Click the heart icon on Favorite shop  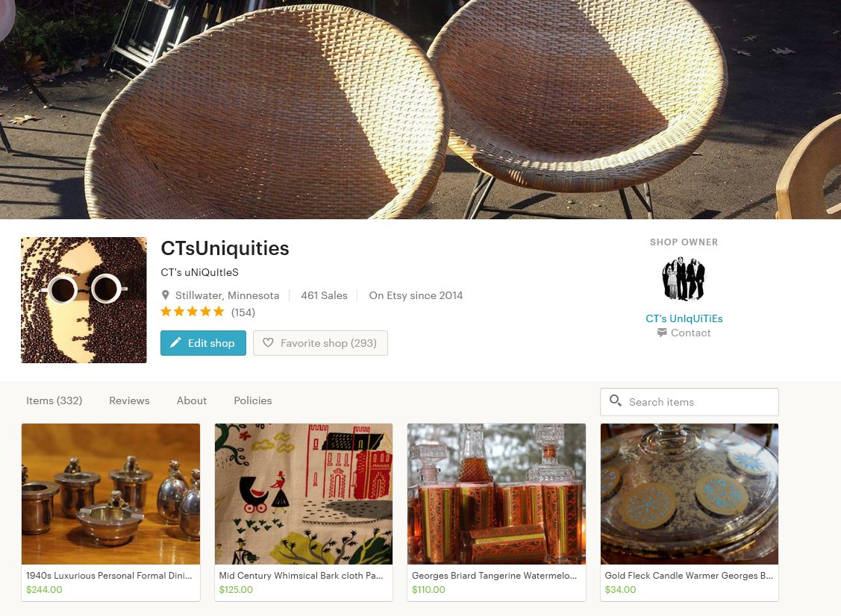pos(268,342)
